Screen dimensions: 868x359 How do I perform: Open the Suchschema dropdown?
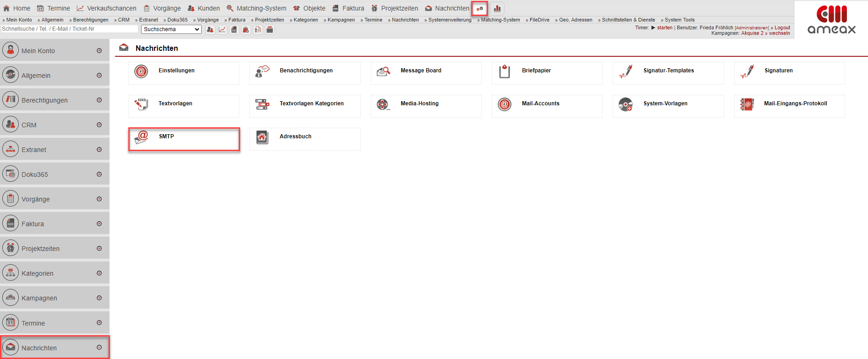[x=171, y=29]
